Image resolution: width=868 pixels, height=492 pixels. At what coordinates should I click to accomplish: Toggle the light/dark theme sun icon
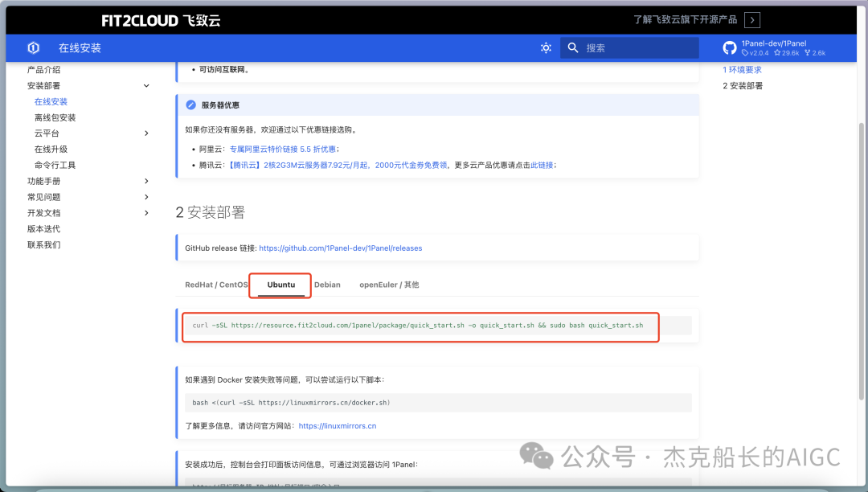[546, 48]
